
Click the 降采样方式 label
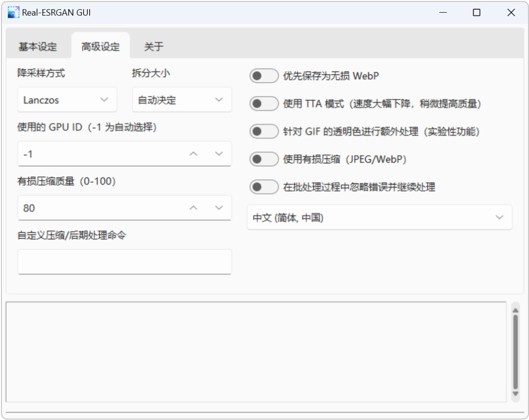coord(41,73)
